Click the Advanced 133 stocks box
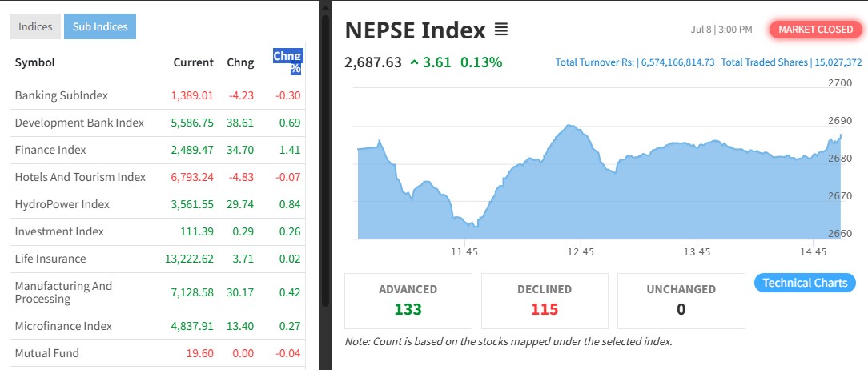This screenshot has height=370, width=868. pos(408,300)
